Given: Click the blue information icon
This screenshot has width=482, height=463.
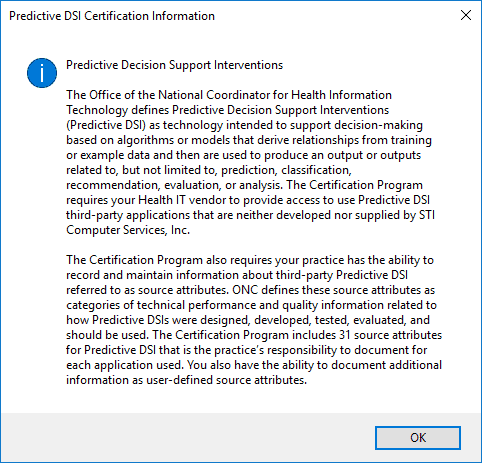Looking at the screenshot, I should pos(42,73).
